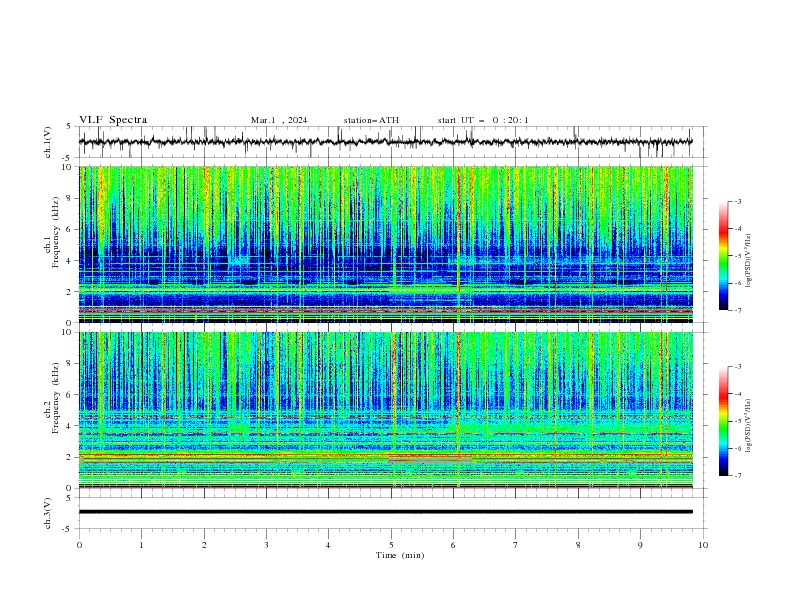Click the "VLF Spectra" title text

113,120
